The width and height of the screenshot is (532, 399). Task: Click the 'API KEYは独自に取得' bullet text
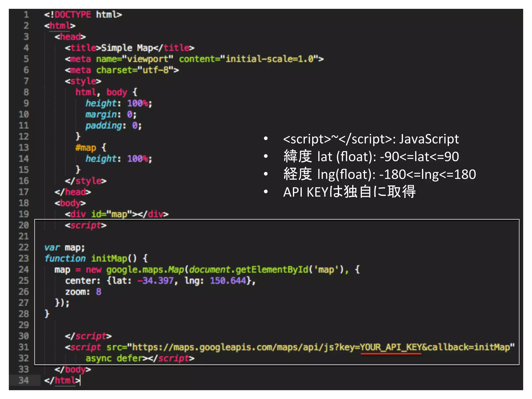coord(349,192)
